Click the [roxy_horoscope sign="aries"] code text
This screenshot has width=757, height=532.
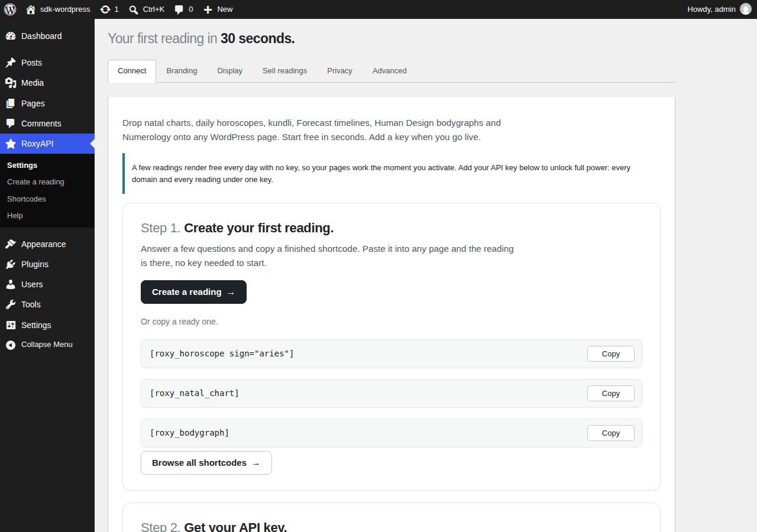(222, 353)
